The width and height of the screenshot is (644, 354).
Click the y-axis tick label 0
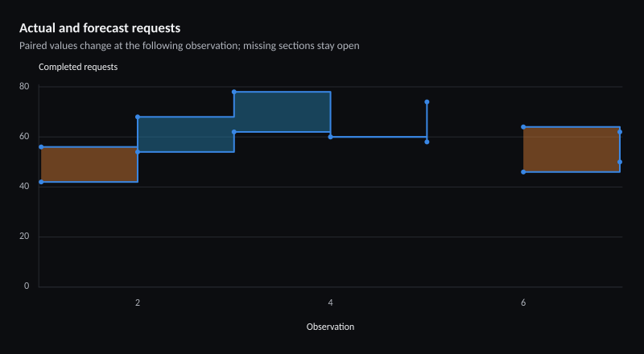tap(27, 286)
